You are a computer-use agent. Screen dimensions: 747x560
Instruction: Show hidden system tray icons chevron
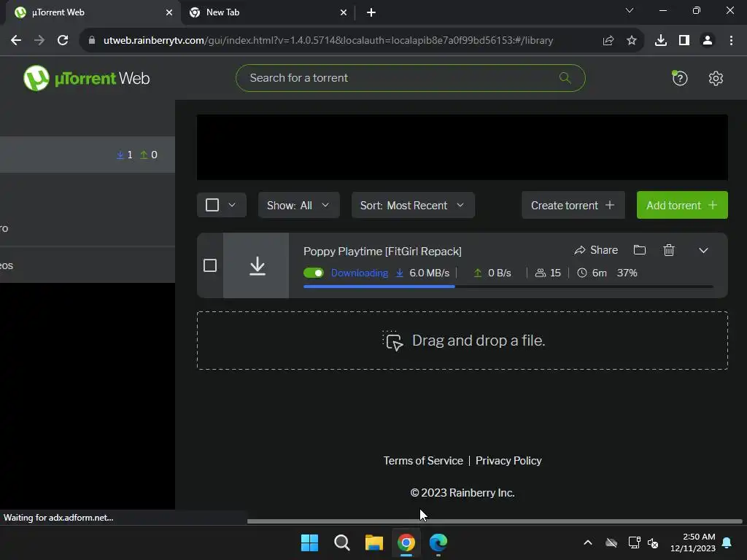tap(588, 542)
